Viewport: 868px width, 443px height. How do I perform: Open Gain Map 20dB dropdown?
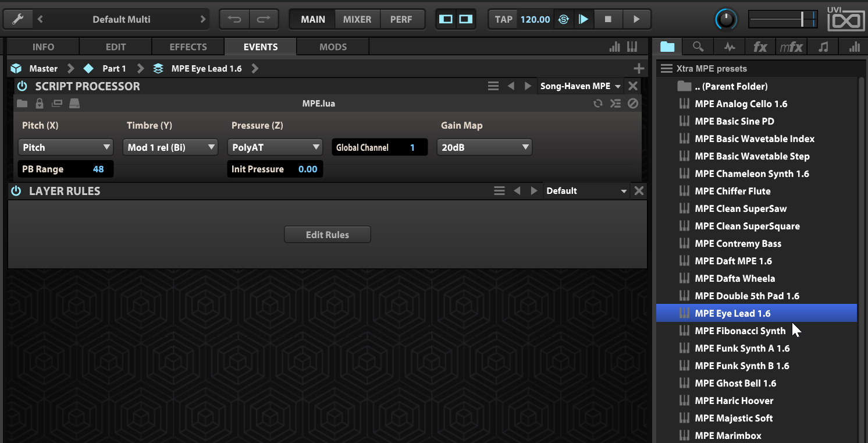[485, 147]
